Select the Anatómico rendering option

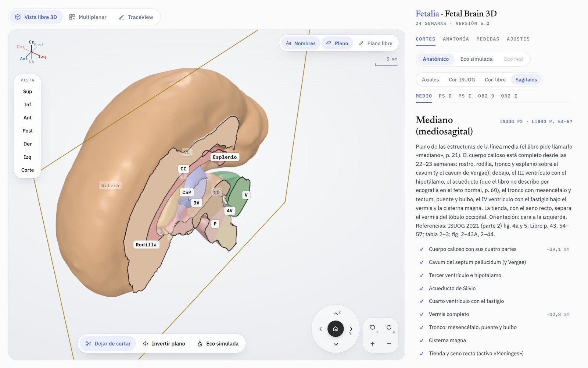435,59
